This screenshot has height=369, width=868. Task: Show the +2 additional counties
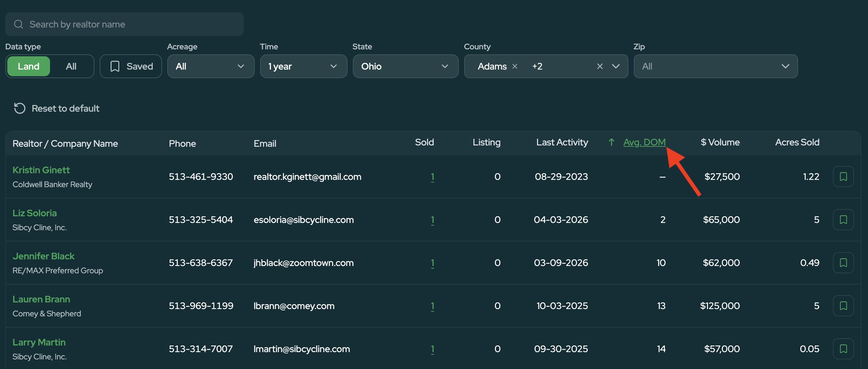click(x=537, y=66)
